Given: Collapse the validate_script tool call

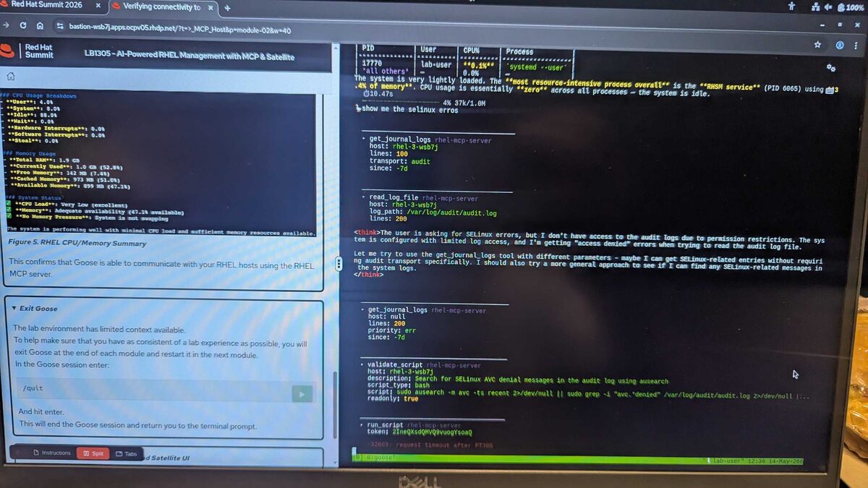Looking at the screenshot, I should [x=362, y=365].
